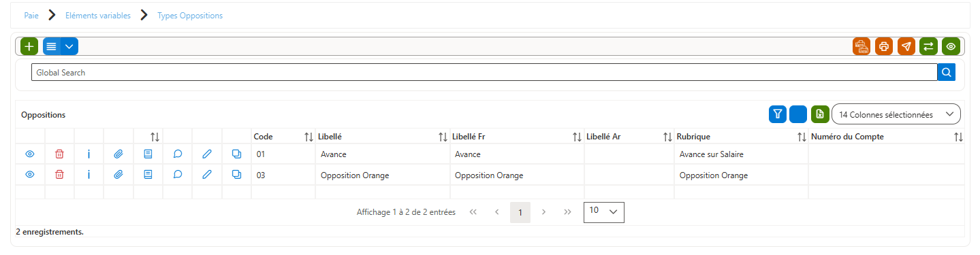Viewport: 980px width, 255px height.
Task: View Avance row with its eye icon
Action: click(x=30, y=154)
